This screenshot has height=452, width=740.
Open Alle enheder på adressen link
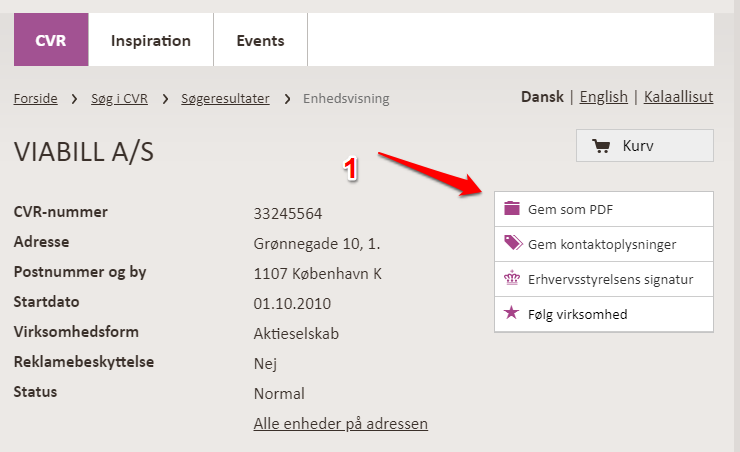(341, 424)
